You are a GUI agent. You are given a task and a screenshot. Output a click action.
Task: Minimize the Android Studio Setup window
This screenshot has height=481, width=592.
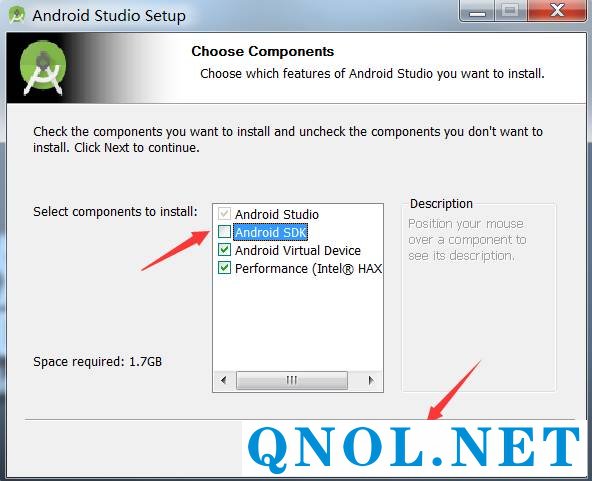pos(477,11)
